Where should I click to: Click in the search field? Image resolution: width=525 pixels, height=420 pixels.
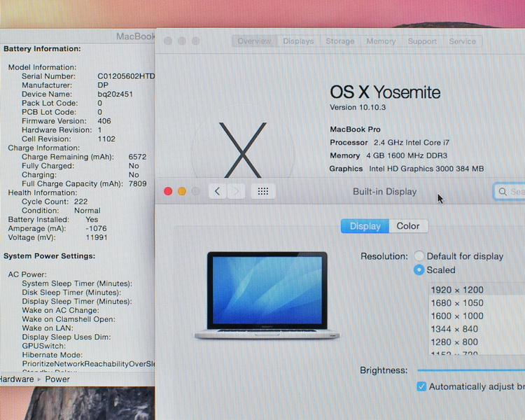pos(510,192)
